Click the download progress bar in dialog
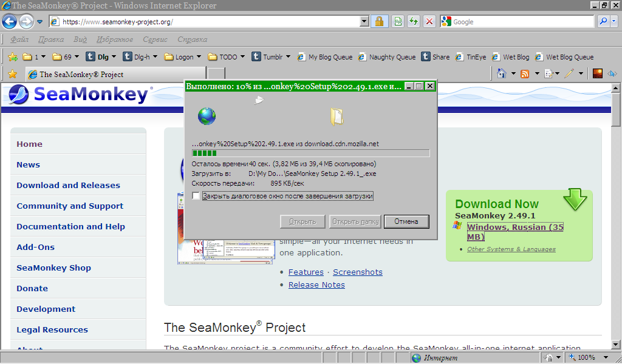The image size is (622, 364). [310, 153]
